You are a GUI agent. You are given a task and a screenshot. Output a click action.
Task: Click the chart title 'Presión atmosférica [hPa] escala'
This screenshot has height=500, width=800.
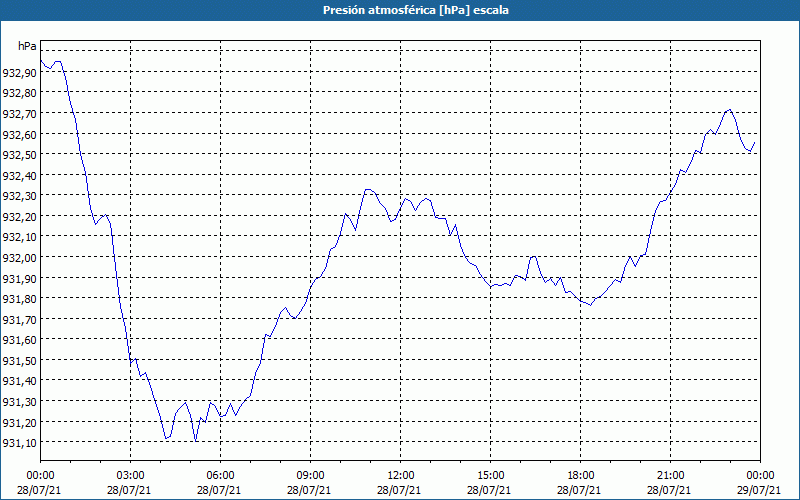416,10
